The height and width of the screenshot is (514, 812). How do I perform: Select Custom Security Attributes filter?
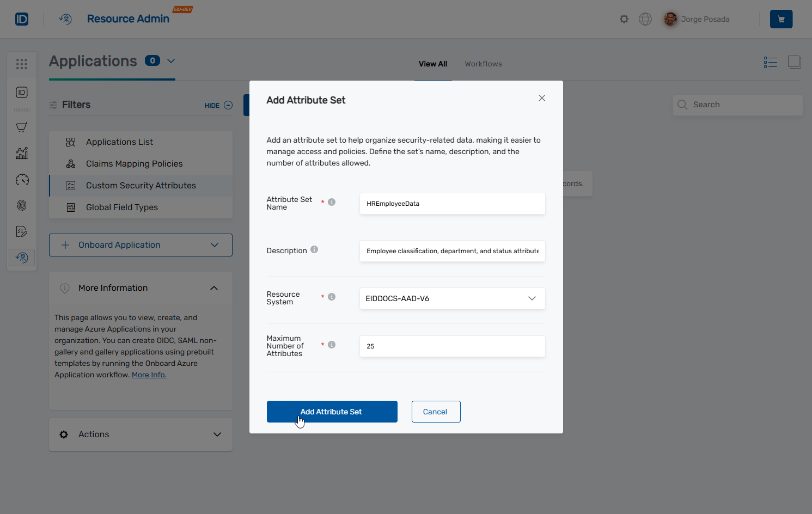pos(141,185)
